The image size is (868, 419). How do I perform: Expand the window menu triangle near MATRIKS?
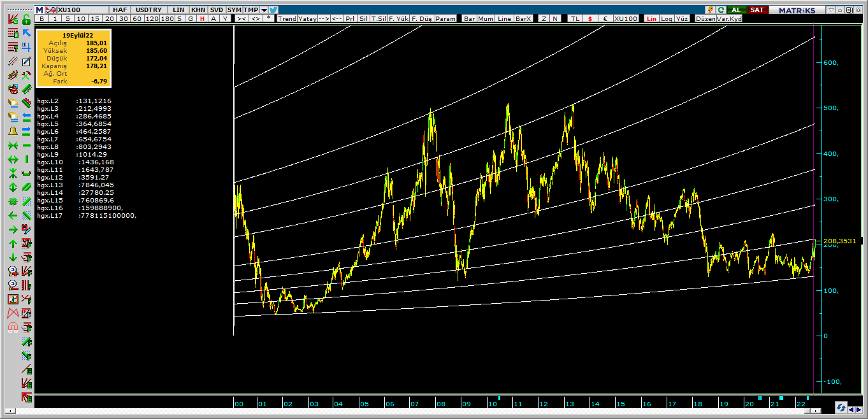[x=830, y=10]
